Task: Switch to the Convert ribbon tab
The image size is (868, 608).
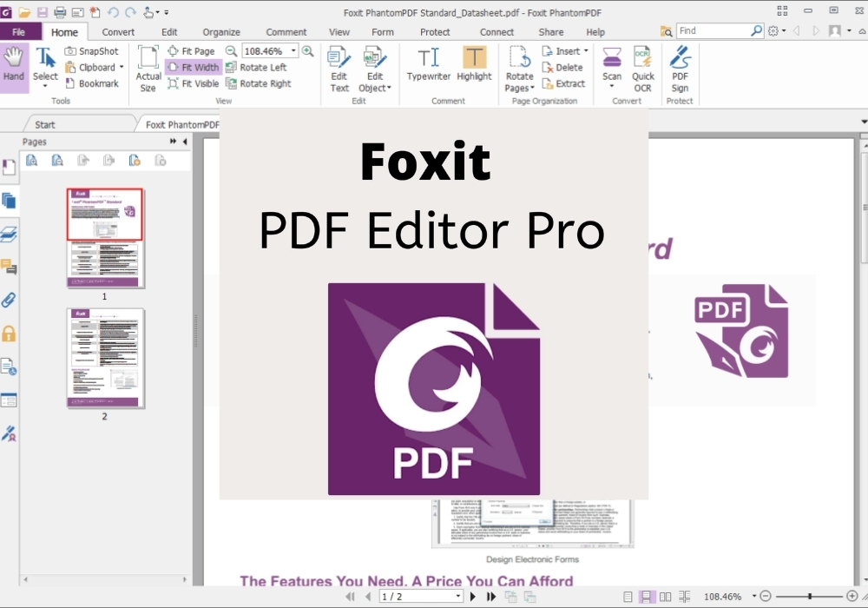Action: click(118, 32)
